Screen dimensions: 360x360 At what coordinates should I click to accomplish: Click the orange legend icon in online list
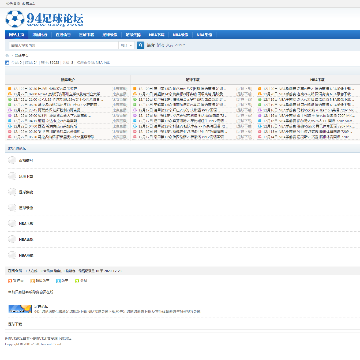pos(10,281)
